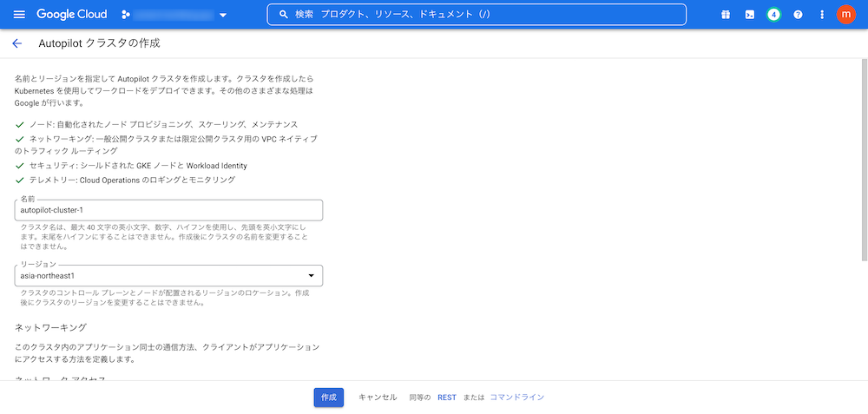Expand the リージョン region dropdown
The image size is (868, 414).
tap(169, 276)
